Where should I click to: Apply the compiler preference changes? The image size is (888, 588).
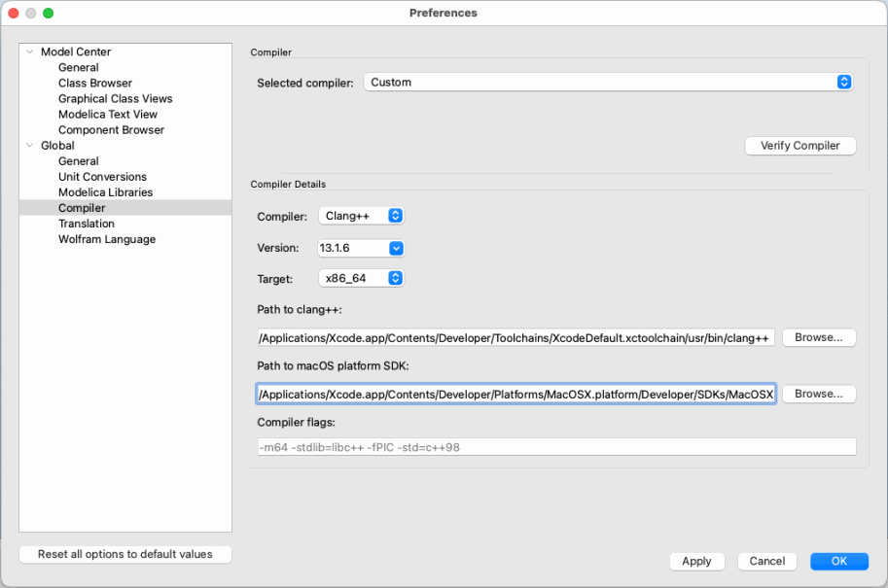tap(696, 561)
